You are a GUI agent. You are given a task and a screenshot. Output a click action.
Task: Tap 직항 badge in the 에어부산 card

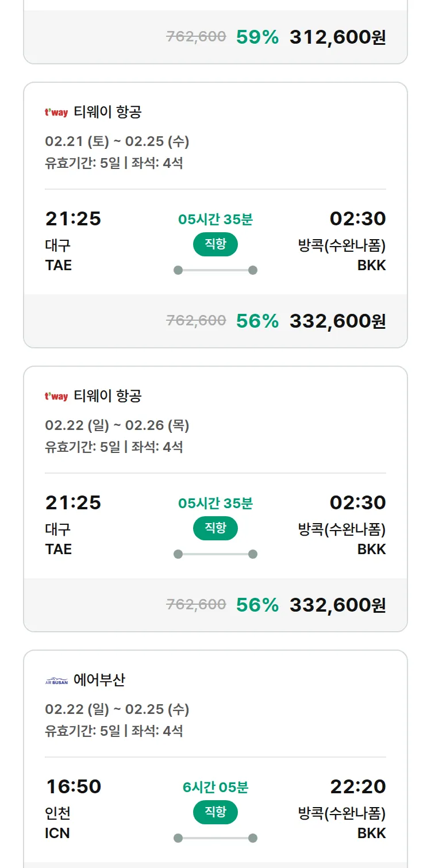pos(215,812)
